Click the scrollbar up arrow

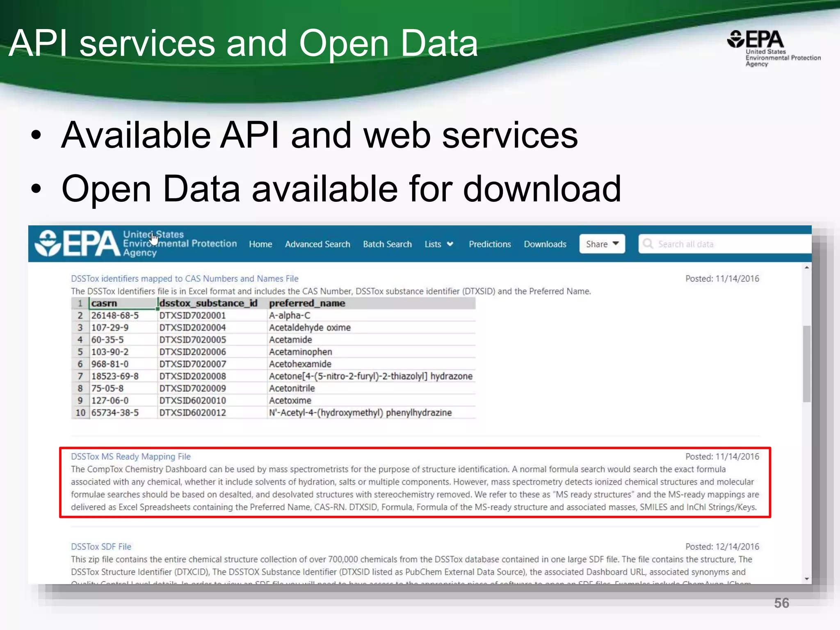(807, 267)
